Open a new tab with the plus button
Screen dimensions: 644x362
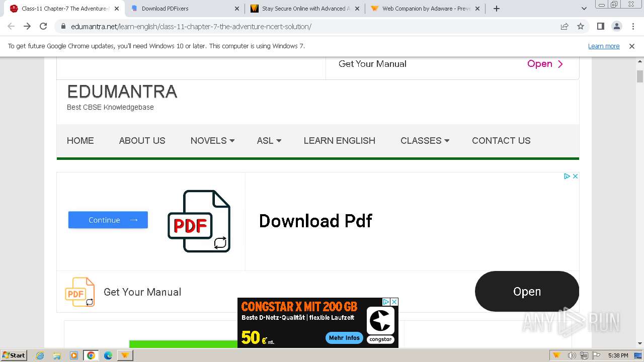coord(497,9)
